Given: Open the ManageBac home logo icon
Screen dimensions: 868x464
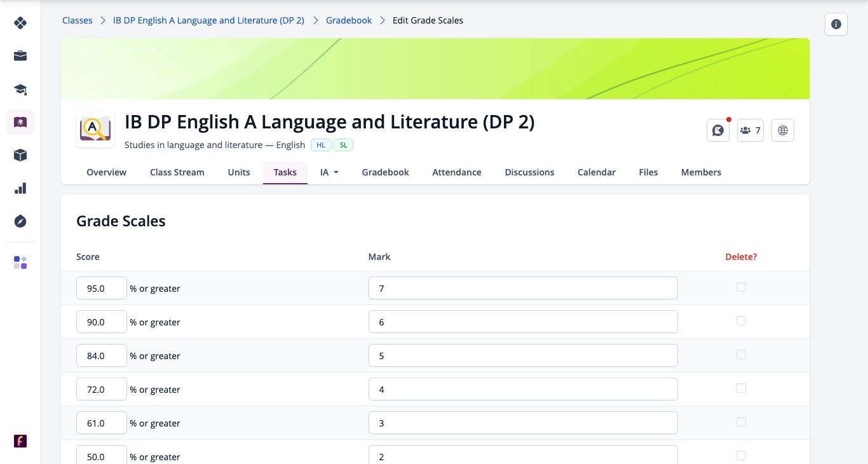Looking at the screenshot, I should click(20, 23).
